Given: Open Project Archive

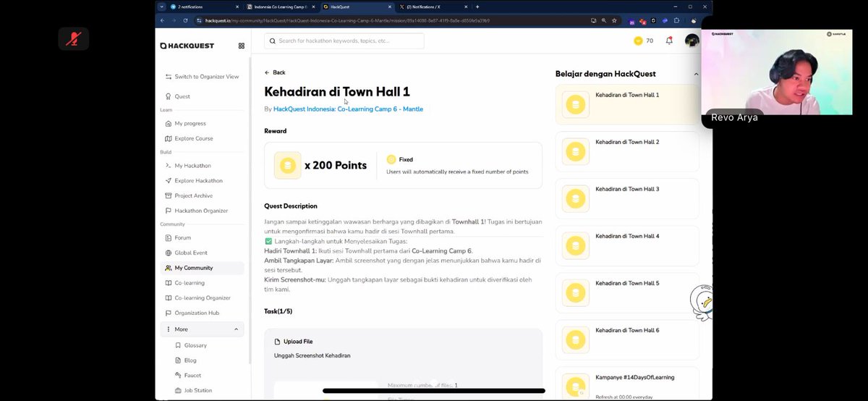Looking at the screenshot, I should pos(202,195).
